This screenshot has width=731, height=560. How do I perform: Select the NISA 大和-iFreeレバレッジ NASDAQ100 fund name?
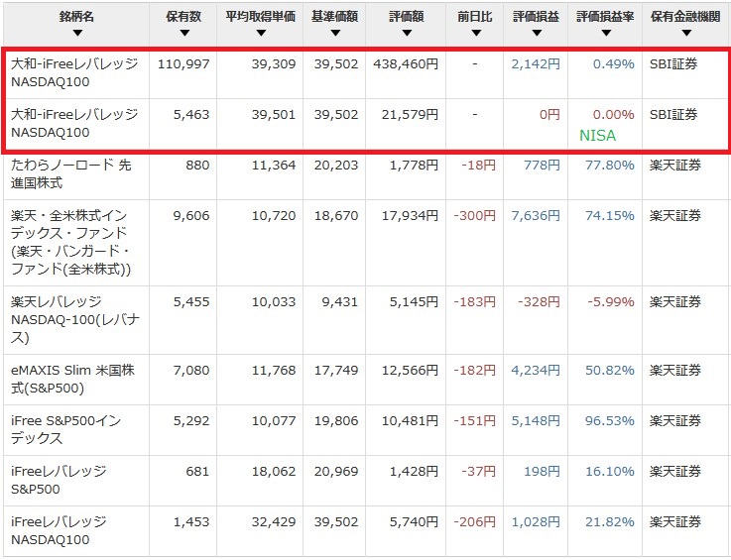click(74, 124)
